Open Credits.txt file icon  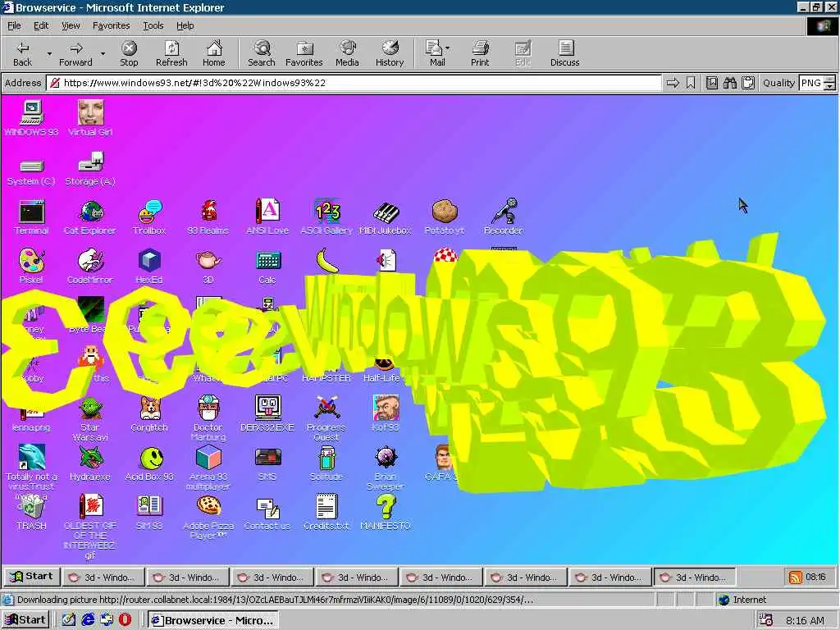pos(326,512)
